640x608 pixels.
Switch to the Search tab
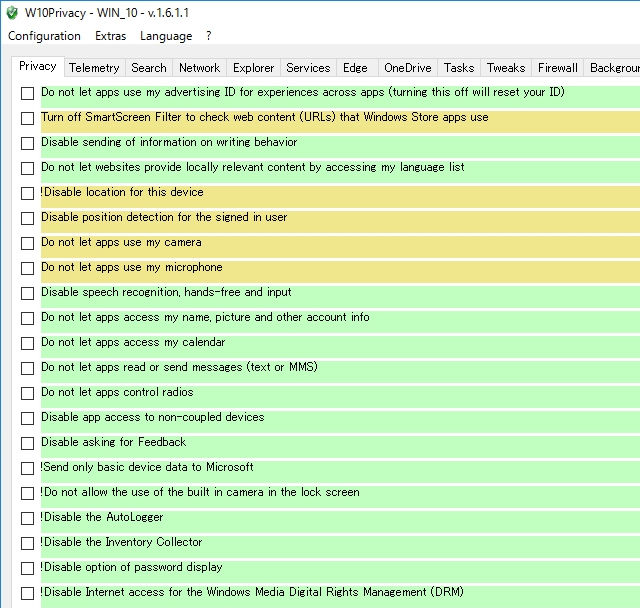click(x=149, y=68)
